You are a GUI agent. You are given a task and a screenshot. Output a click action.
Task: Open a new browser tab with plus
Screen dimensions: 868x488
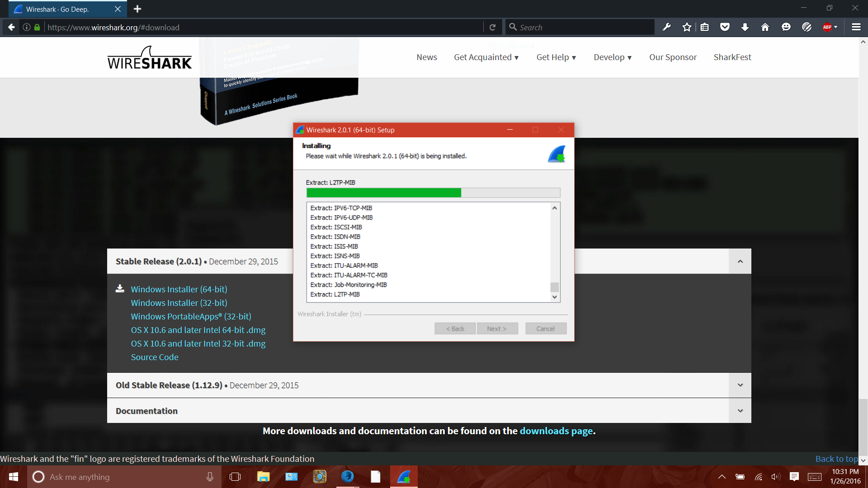(x=137, y=9)
